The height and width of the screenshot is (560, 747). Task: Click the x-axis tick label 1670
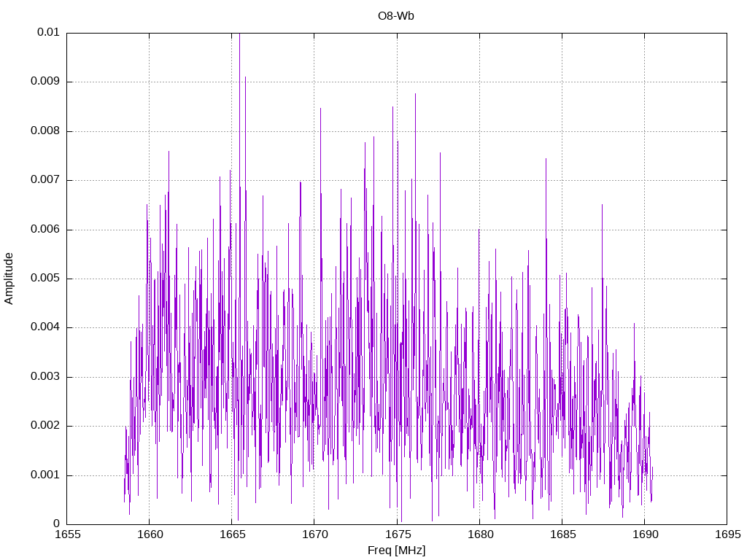click(x=315, y=534)
